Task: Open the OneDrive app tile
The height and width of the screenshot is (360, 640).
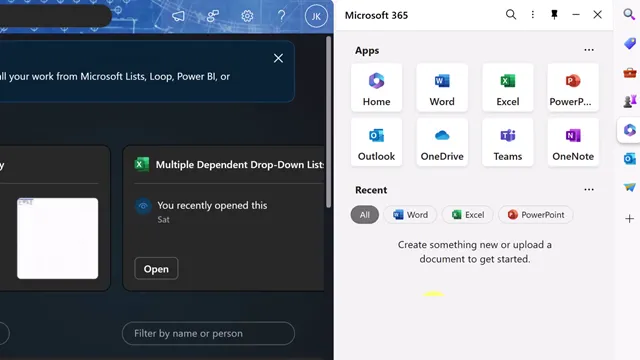Action: click(x=442, y=142)
